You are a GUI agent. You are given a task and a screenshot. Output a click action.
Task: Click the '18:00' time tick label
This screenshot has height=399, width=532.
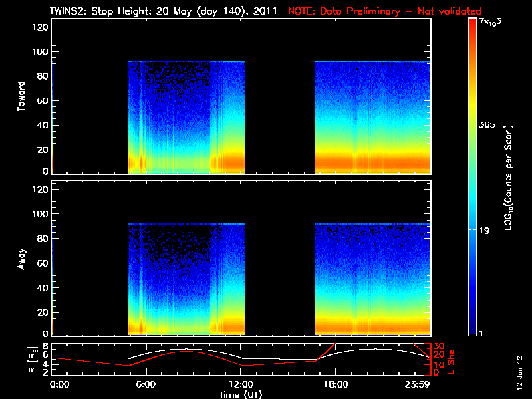click(335, 385)
